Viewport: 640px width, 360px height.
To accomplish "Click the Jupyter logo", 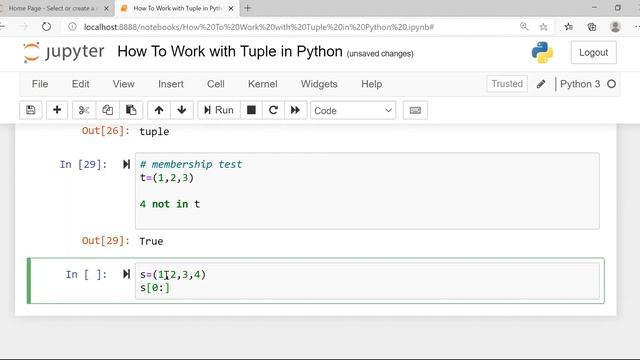I will (64, 52).
